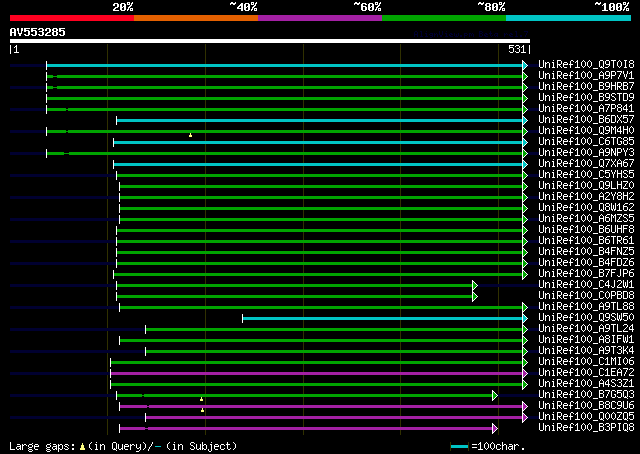The height and width of the screenshot is (454, 640).
Task: Click the UniRef100_C4J2W1 label
Action: coord(586,285)
